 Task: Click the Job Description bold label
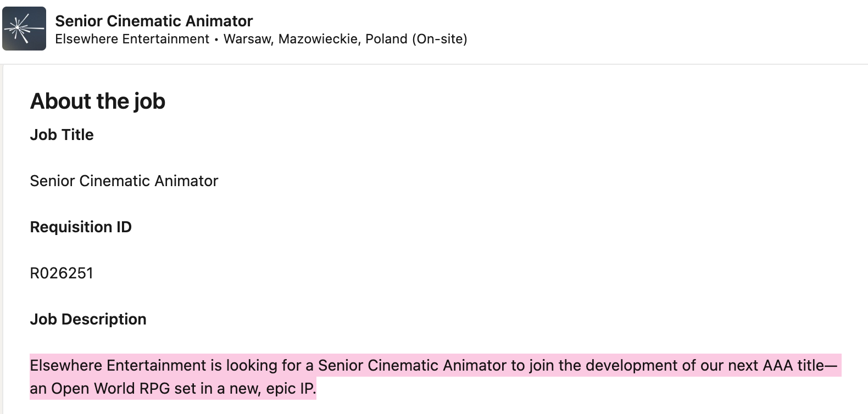tap(88, 319)
